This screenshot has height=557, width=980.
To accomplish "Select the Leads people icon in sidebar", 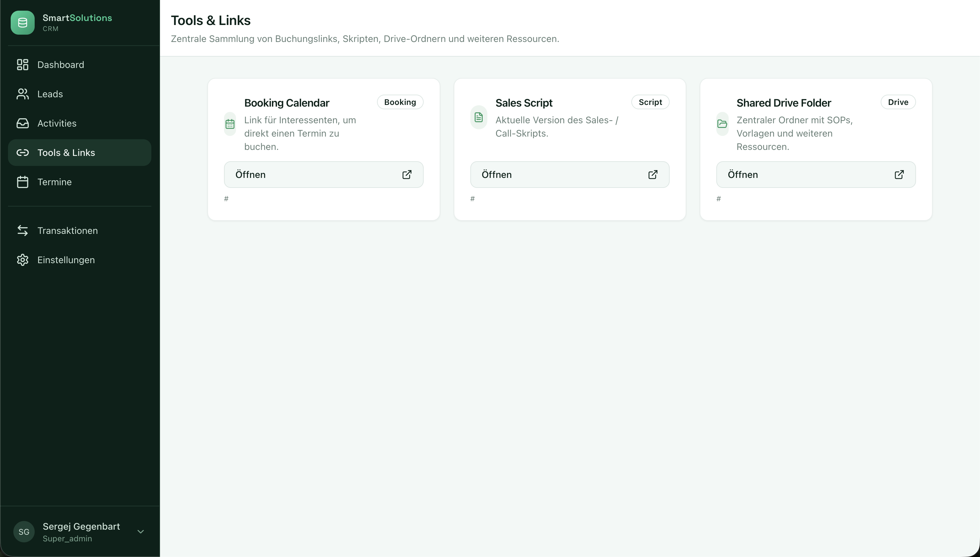I will tap(23, 94).
